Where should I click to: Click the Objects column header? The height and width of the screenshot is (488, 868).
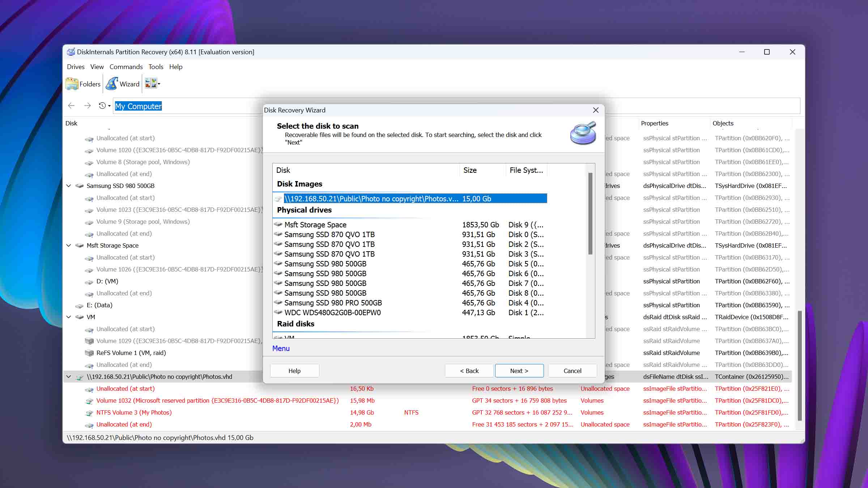[723, 123]
